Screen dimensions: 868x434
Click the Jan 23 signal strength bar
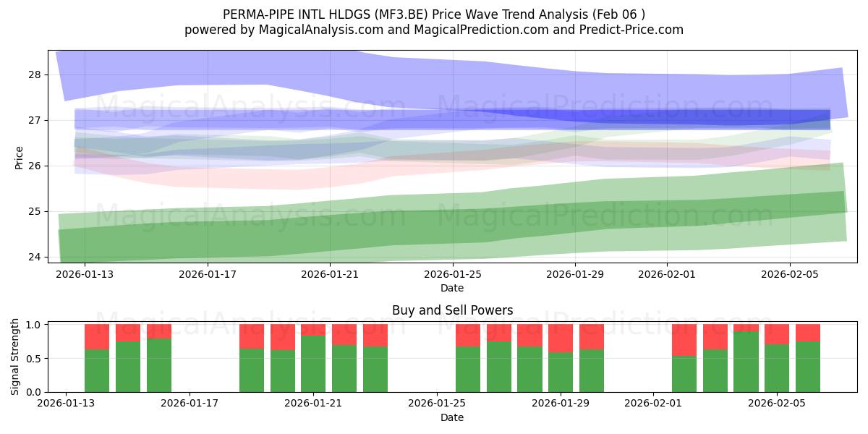(x=375, y=358)
